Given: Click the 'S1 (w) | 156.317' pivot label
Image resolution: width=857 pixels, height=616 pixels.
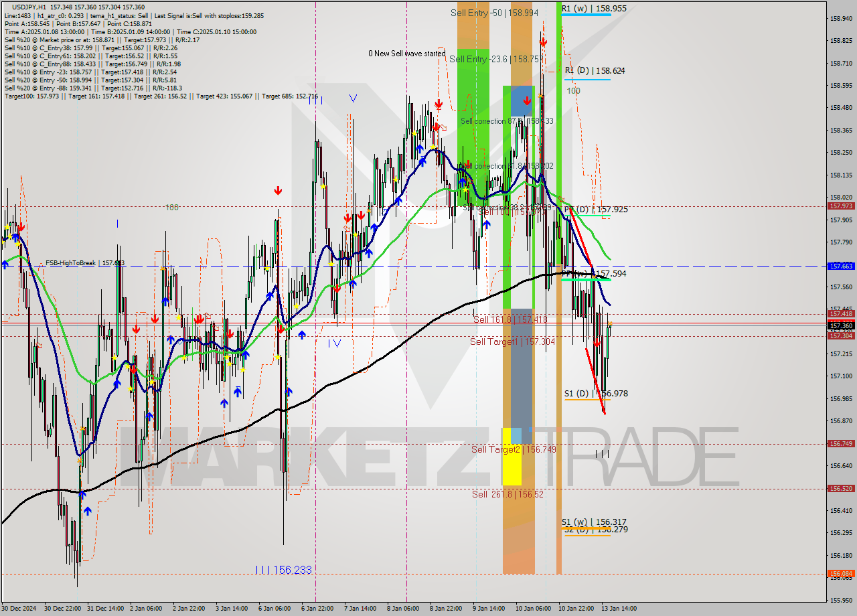Looking at the screenshot, I should click(594, 522).
